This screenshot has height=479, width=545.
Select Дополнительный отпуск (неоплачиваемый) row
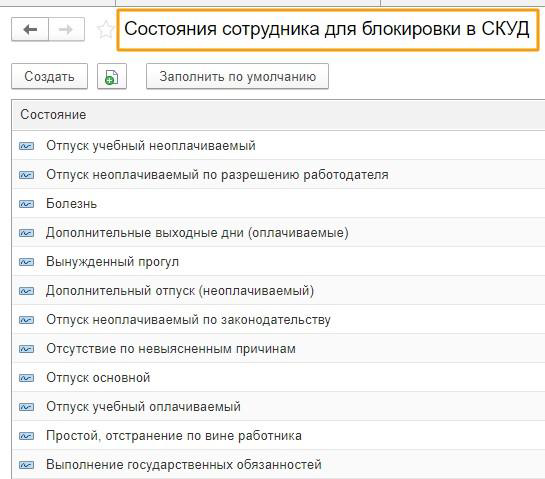point(278,291)
